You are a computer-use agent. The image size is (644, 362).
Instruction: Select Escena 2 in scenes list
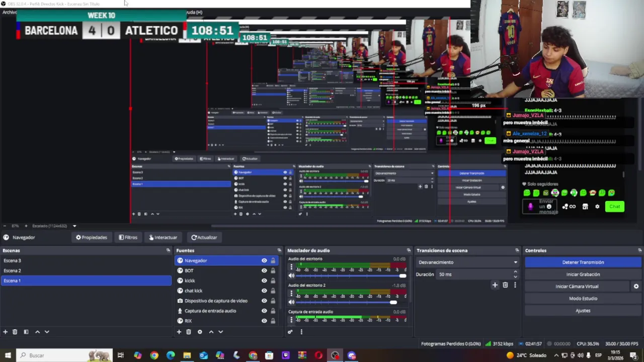click(x=86, y=270)
